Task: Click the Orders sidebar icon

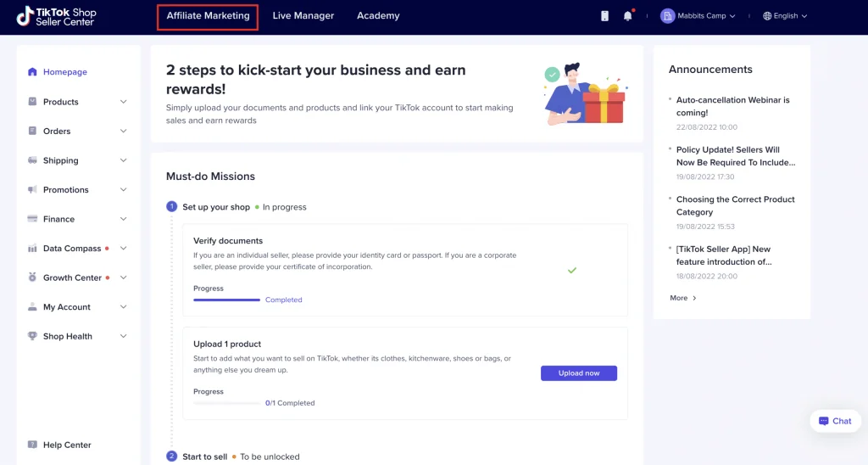Action: pyautogui.click(x=32, y=131)
